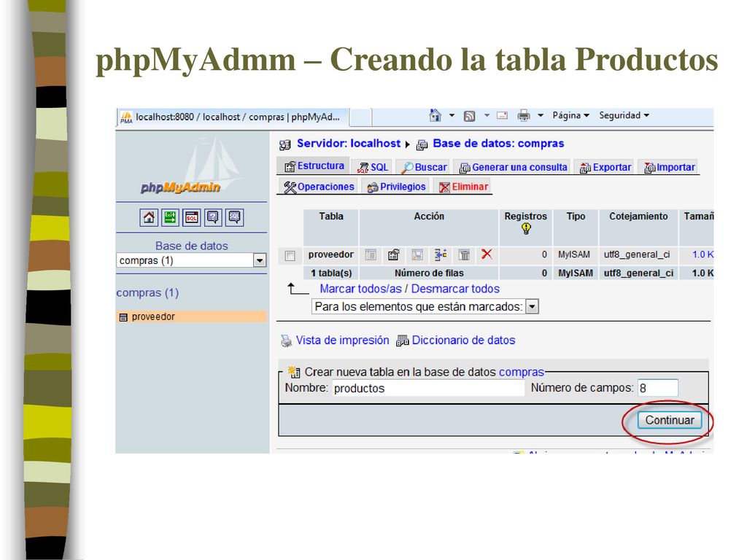This screenshot has width=747, height=560.
Task: Click the Nombre field containing productos
Action: tap(427, 388)
